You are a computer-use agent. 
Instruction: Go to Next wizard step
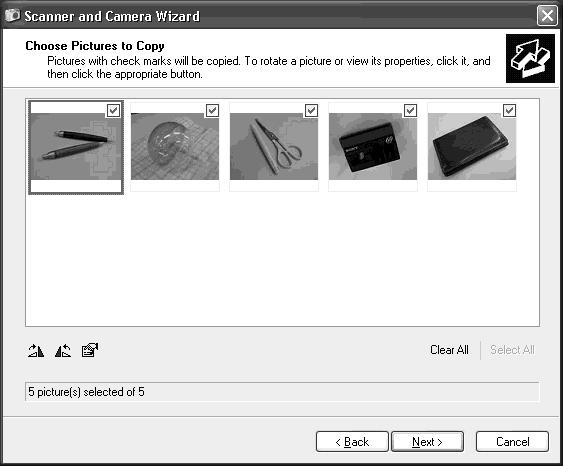(x=427, y=442)
